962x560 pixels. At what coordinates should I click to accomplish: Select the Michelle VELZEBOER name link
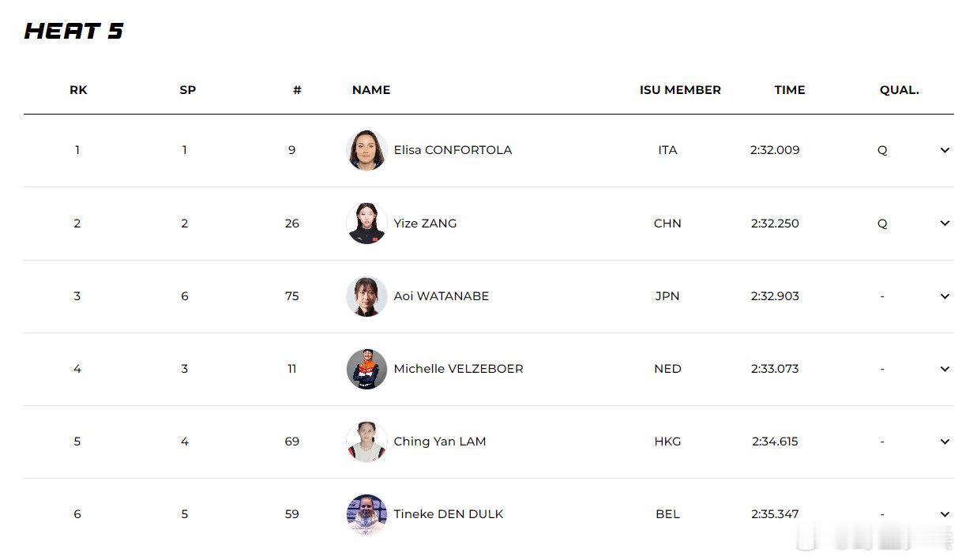[458, 369]
